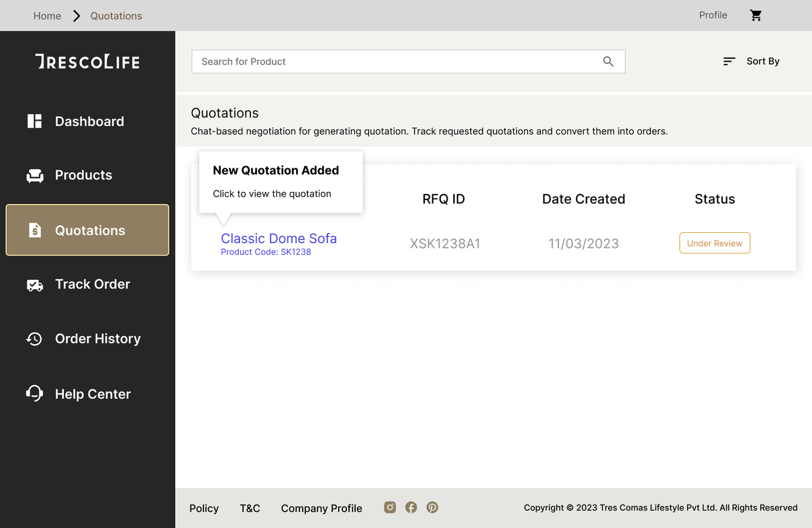
Task: Click the Home breadcrumb link
Action: point(47,16)
